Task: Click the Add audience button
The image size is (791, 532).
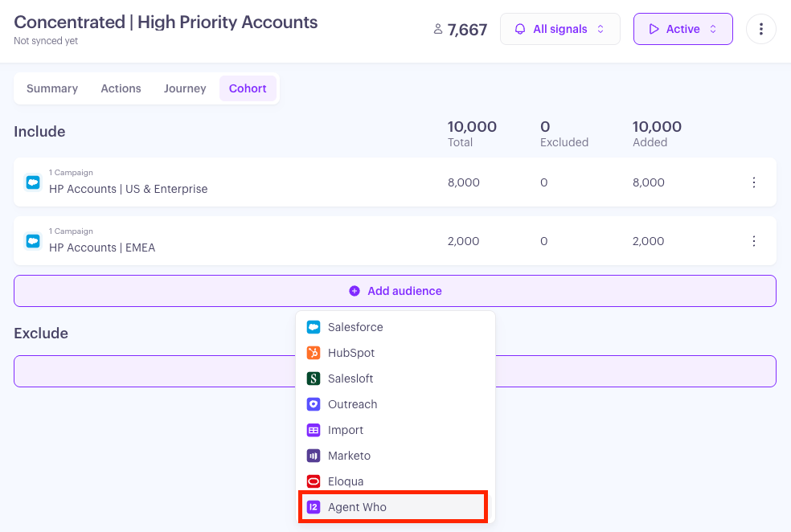Action: (x=395, y=291)
